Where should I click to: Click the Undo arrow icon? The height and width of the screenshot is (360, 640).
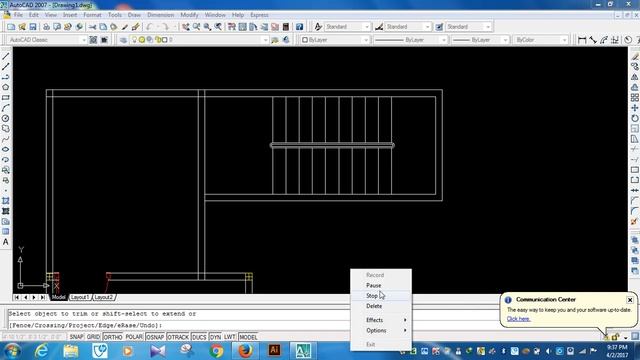point(149,27)
